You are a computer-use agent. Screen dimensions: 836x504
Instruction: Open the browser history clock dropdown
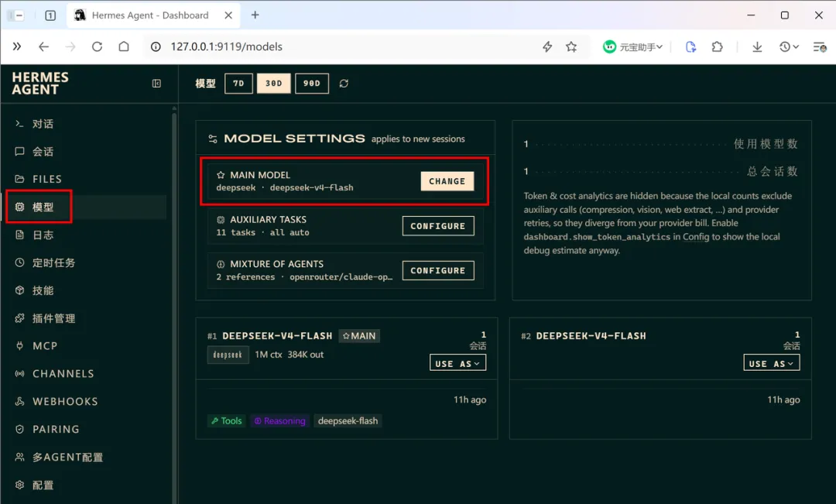[789, 47]
